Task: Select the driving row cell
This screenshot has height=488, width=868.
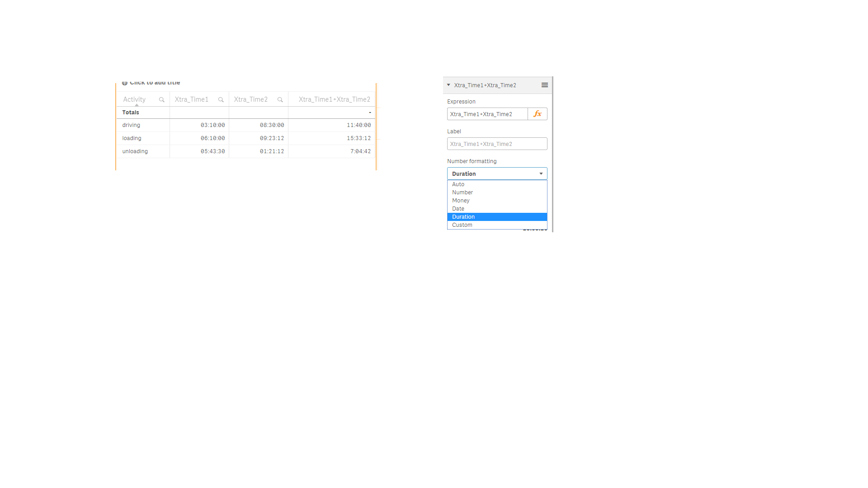Action: (x=131, y=125)
